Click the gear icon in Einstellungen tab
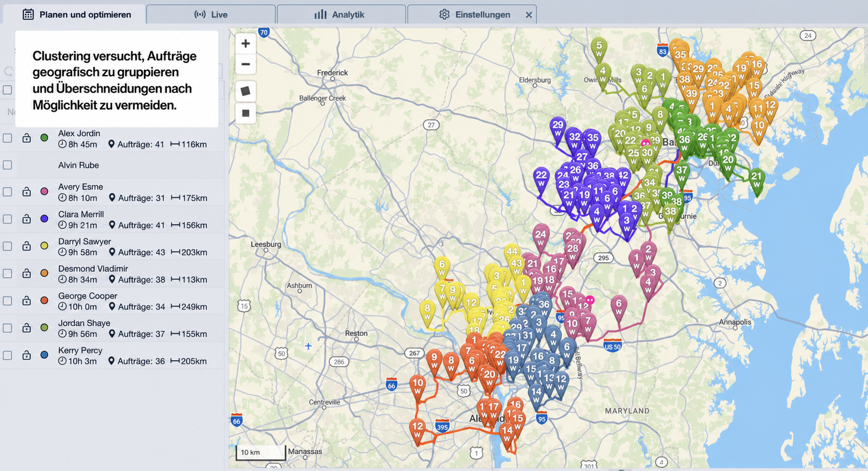 pyautogui.click(x=445, y=14)
